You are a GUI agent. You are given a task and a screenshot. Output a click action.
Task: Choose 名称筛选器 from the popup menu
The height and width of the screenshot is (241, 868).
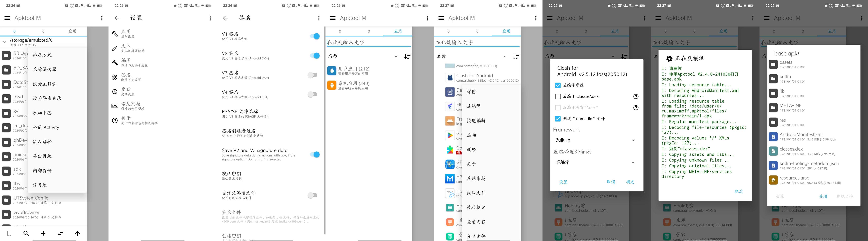click(57, 69)
